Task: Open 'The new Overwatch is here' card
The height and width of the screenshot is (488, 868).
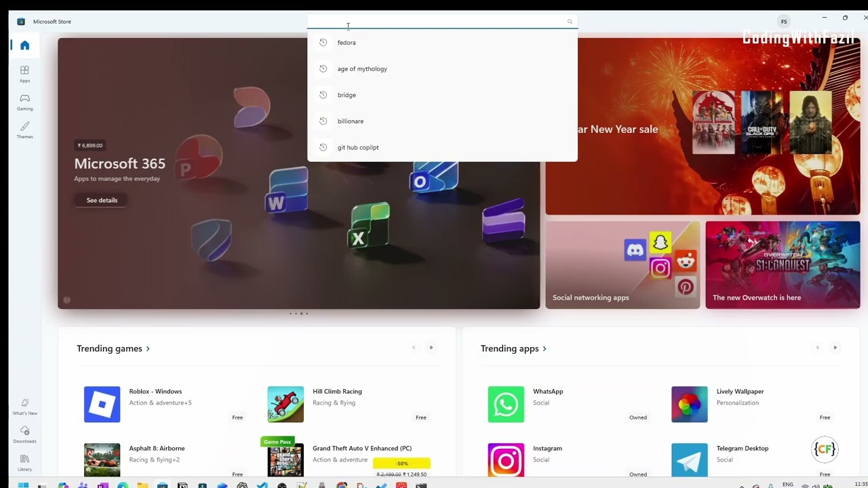Action: 783,265
